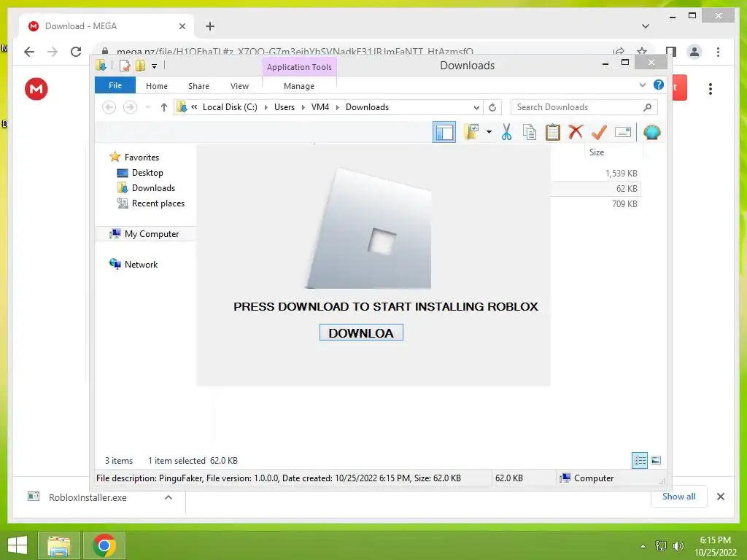The image size is (747, 560).
Task: Click the Chrome profile avatar icon
Action: [x=694, y=52]
